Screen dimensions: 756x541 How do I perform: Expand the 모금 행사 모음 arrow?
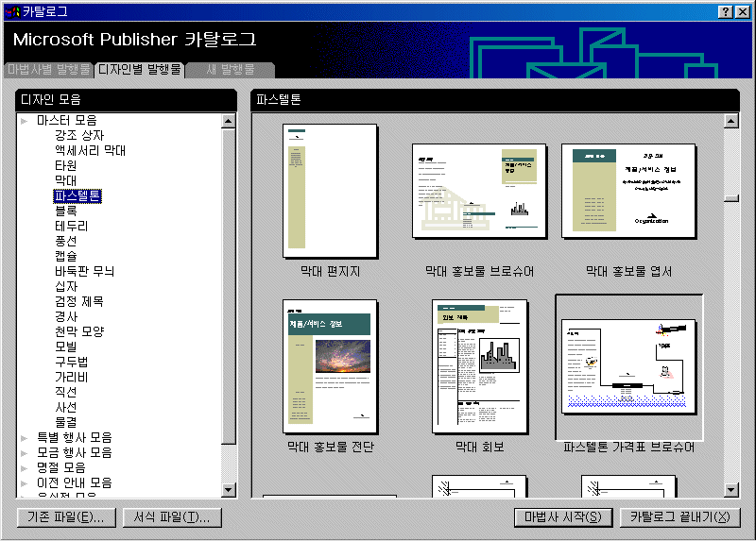coord(25,453)
